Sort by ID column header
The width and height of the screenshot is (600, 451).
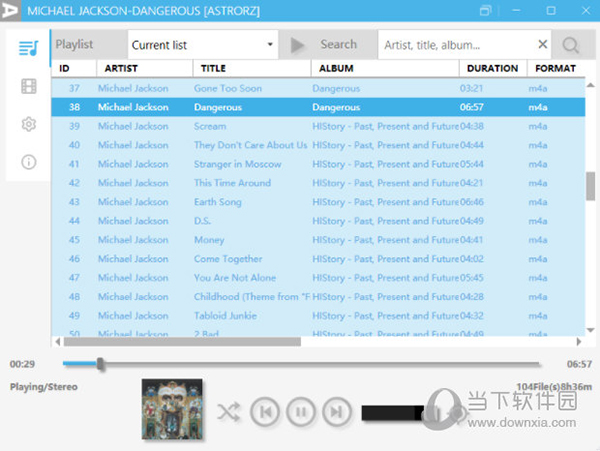click(x=64, y=68)
